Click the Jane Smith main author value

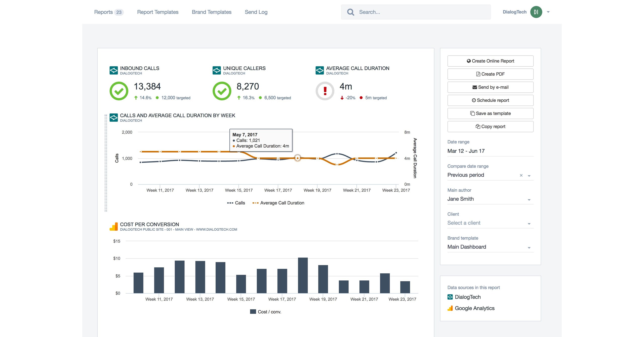click(460, 199)
